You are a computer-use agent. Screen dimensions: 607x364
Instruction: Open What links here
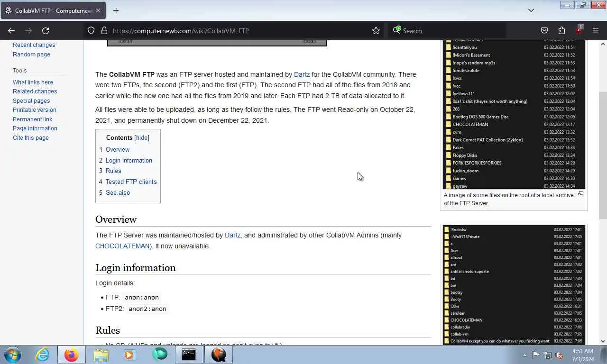click(x=33, y=82)
